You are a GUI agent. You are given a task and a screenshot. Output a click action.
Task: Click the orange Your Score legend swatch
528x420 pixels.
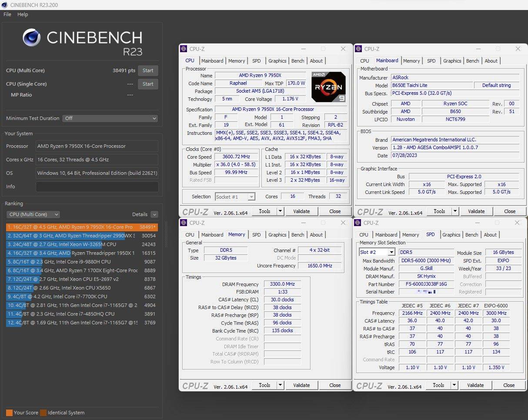point(10,413)
